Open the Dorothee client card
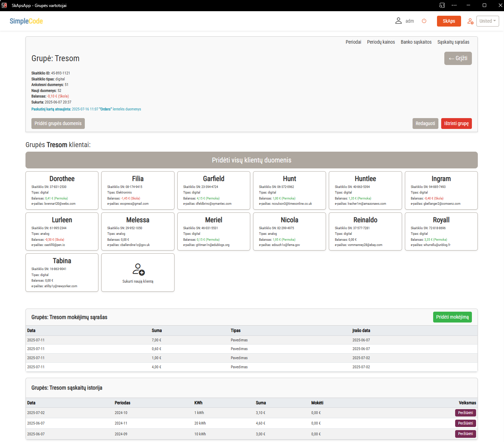 tap(62, 190)
